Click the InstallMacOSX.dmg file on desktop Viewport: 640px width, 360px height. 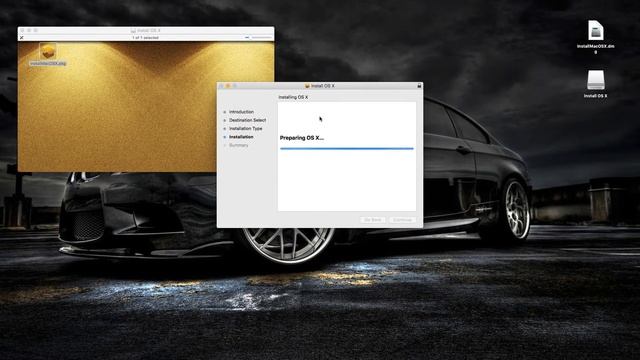click(596, 31)
